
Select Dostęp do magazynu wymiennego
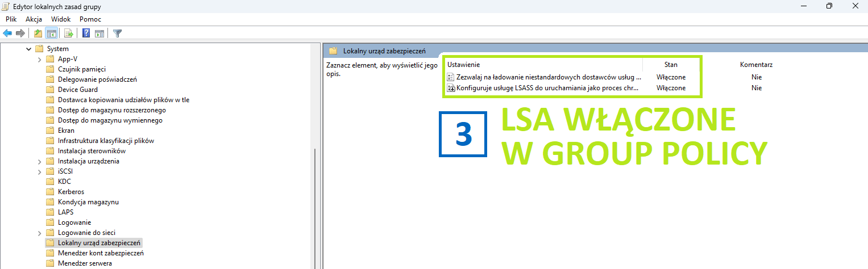pyautogui.click(x=110, y=120)
